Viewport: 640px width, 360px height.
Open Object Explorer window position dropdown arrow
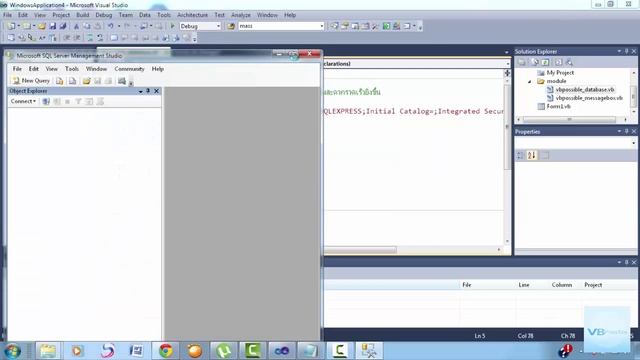tap(140, 91)
